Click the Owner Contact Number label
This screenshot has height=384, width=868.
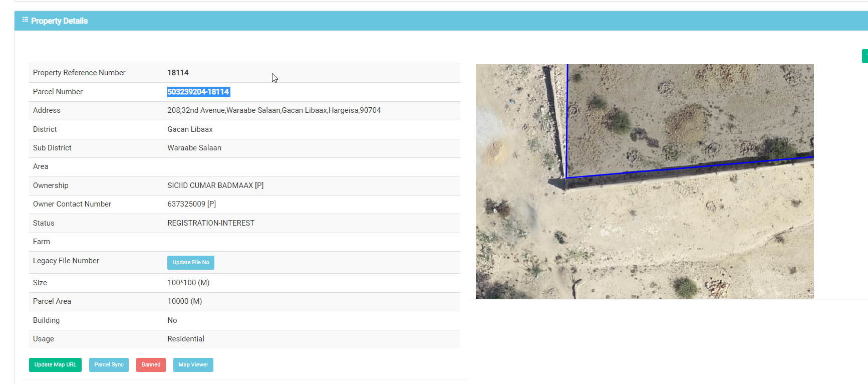pos(72,204)
